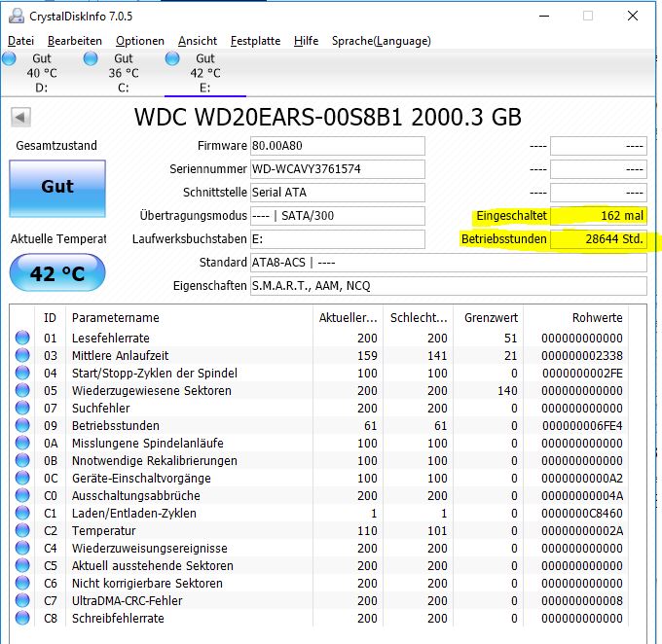
Task: Click the ID column header
Action: pyautogui.click(x=50, y=317)
